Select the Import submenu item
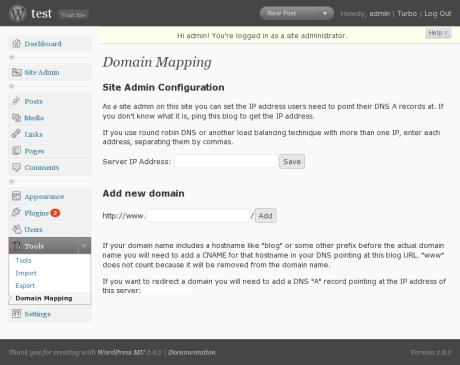460x365 pixels. (26, 273)
